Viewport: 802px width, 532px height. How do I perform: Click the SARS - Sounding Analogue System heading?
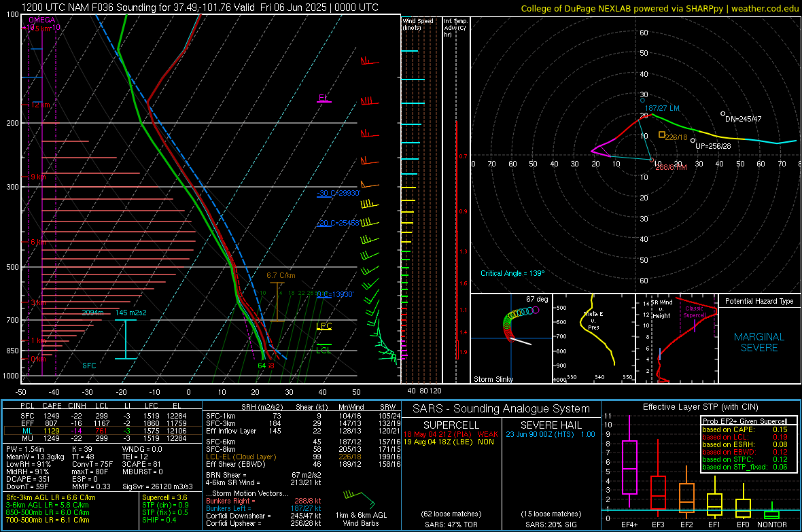[x=502, y=409]
